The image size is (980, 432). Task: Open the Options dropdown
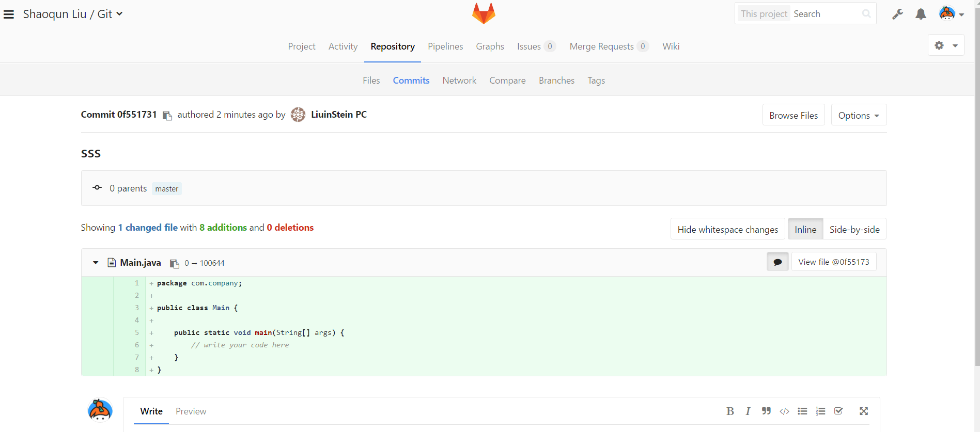pos(859,116)
